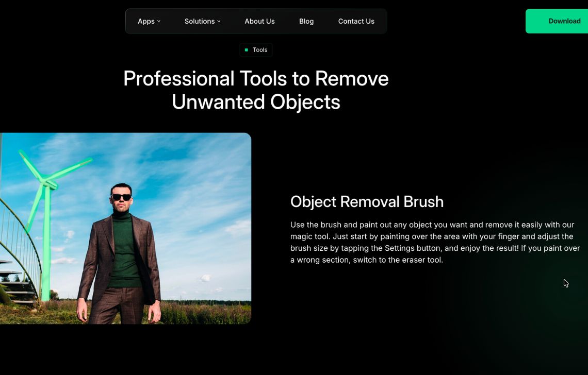Image resolution: width=588 pixels, height=375 pixels.
Task: Go to the About Us page
Action: coord(259,21)
